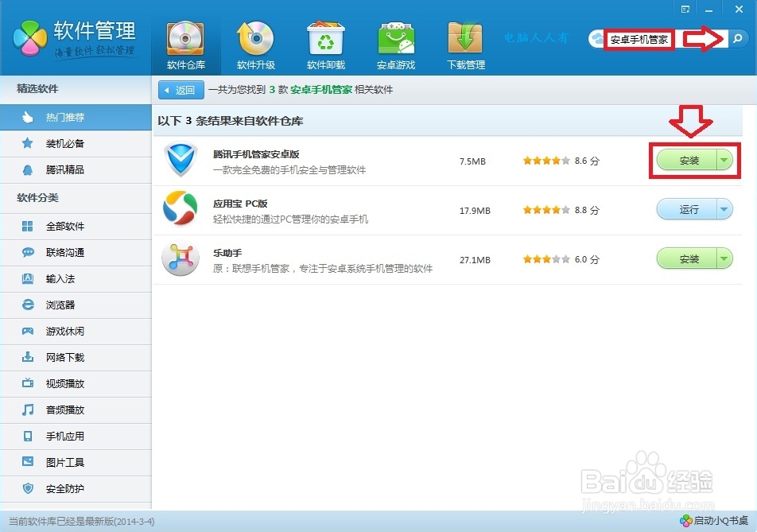This screenshot has width=757, height=532.
Task: Select 热门推荐 in sidebar
Action: pyautogui.click(x=76, y=118)
